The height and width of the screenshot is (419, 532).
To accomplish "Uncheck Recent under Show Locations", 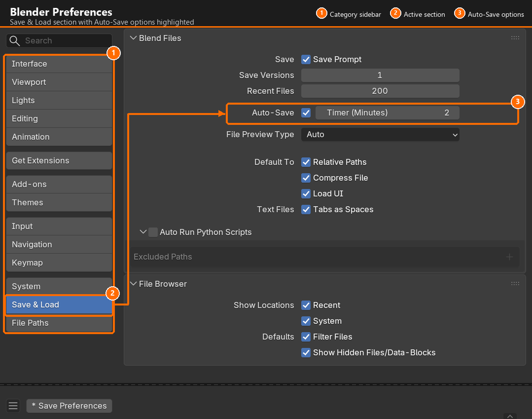I will [x=306, y=305].
